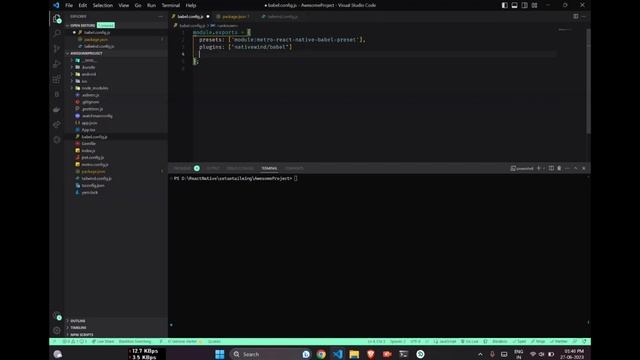This screenshot has width=640, height=360.
Task: Switch to the tailwind.config.js editor tab
Action: 282,16
